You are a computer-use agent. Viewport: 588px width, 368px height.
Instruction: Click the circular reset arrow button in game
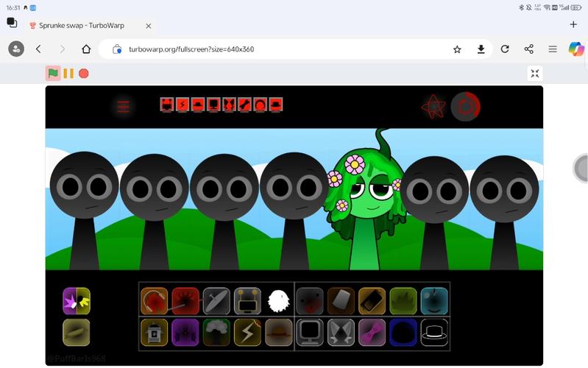[465, 107]
